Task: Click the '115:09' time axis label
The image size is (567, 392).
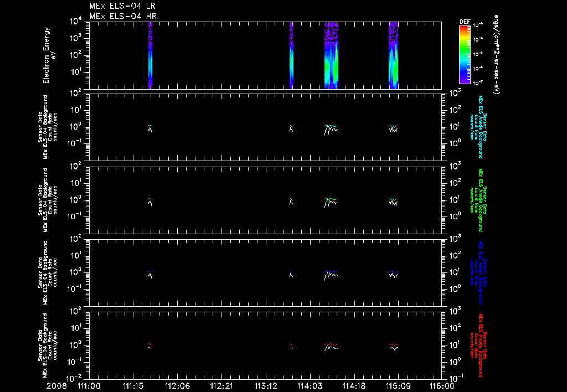Action: (398, 386)
